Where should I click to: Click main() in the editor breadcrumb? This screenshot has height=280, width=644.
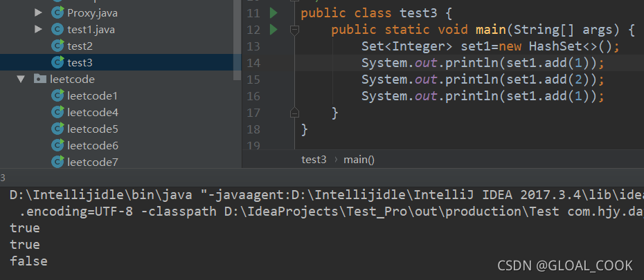pos(359,160)
